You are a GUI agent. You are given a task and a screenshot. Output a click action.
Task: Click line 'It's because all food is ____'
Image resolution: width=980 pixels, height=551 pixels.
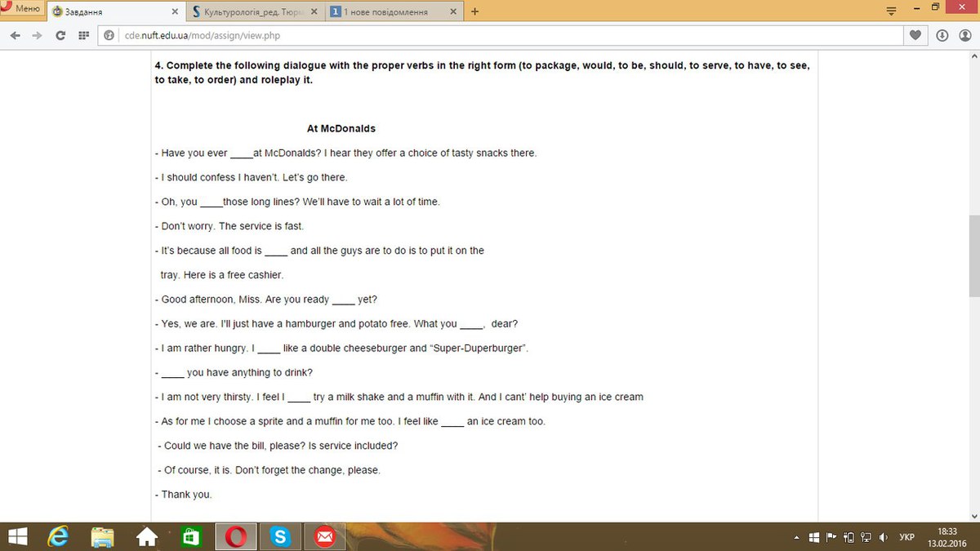click(319, 251)
